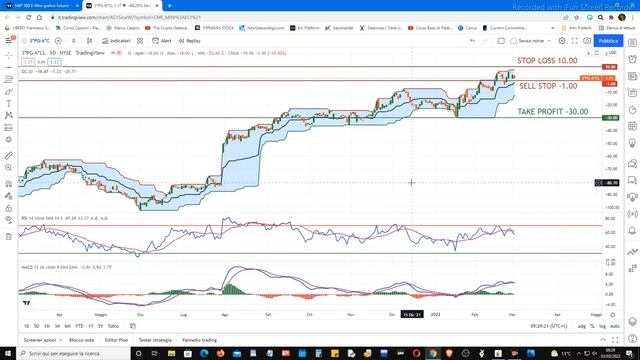Toggle stay in drawing mode
Image resolution: width=640 pixels, height=360 pixels.
9,196
